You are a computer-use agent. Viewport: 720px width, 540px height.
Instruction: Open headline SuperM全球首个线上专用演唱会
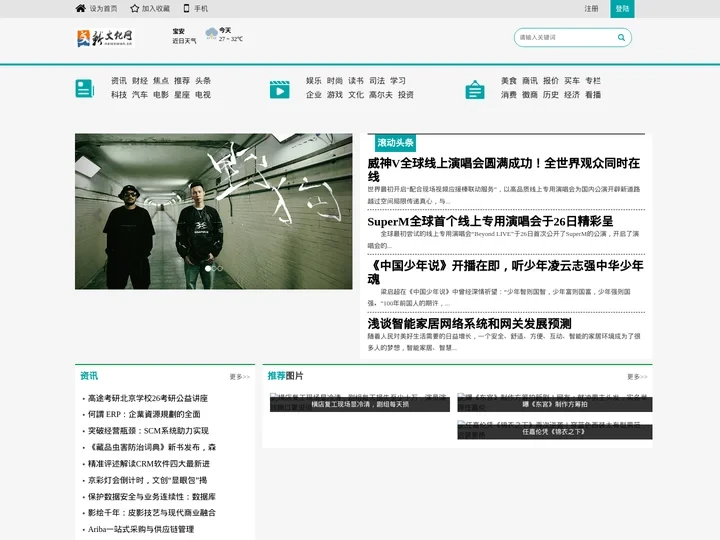[490, 221]
